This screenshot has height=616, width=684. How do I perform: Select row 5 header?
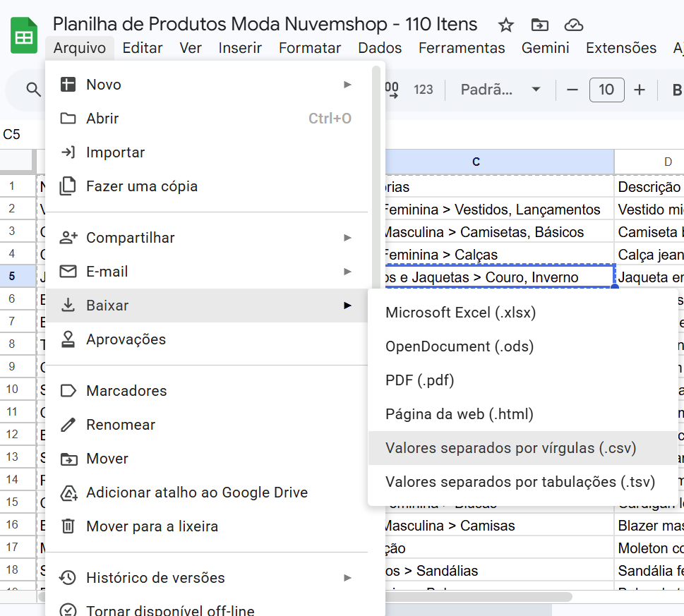point(18,277)
